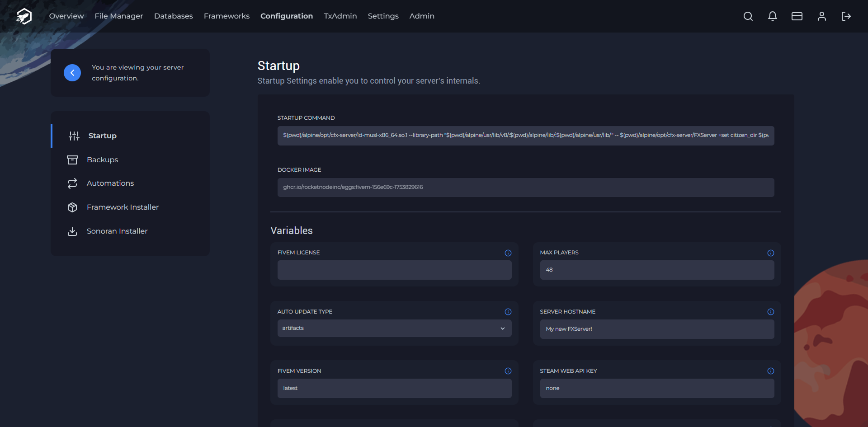
Task: Click the Automations sync arrows icon
Action: coord(72,183)
